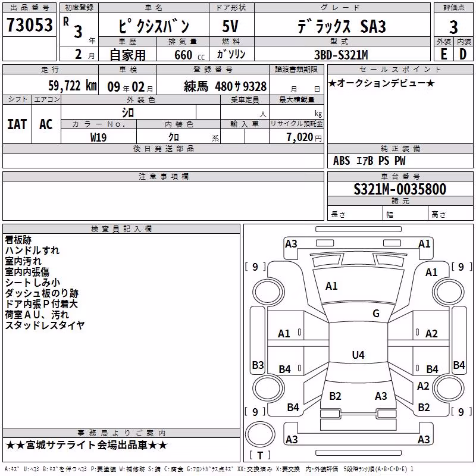Image resolution: width=476 pixels, height=476 pixels.
Task: Click the air conditioner value AC
Action: click(46, 124)
